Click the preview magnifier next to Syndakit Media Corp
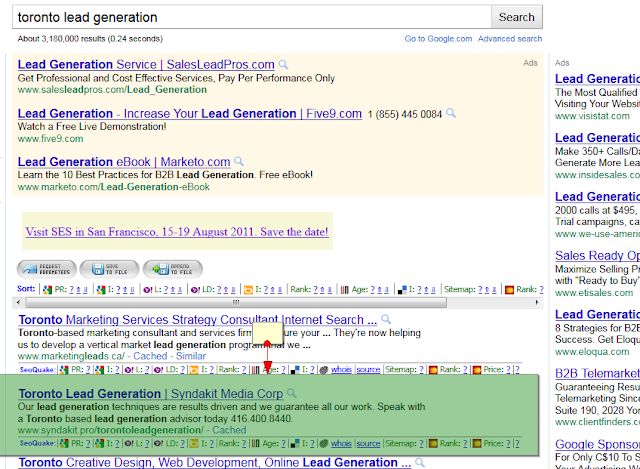640x469 pixels. click(x=292, y=393)
